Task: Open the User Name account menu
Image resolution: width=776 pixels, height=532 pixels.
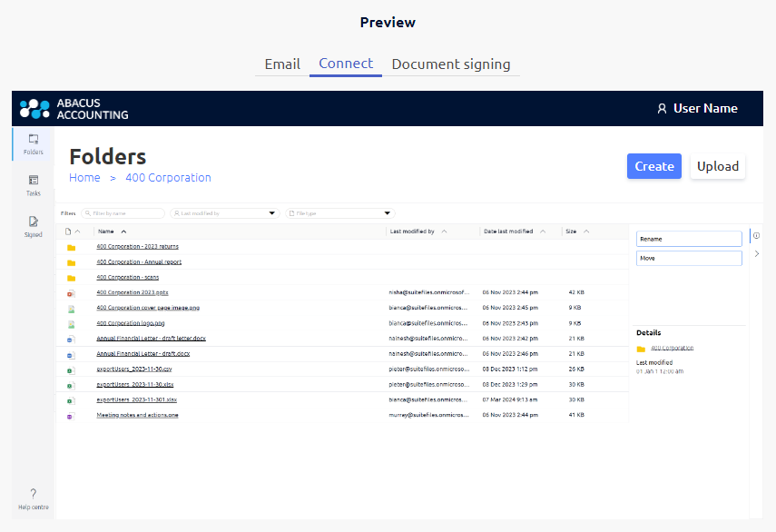Action: click(698, 107)
